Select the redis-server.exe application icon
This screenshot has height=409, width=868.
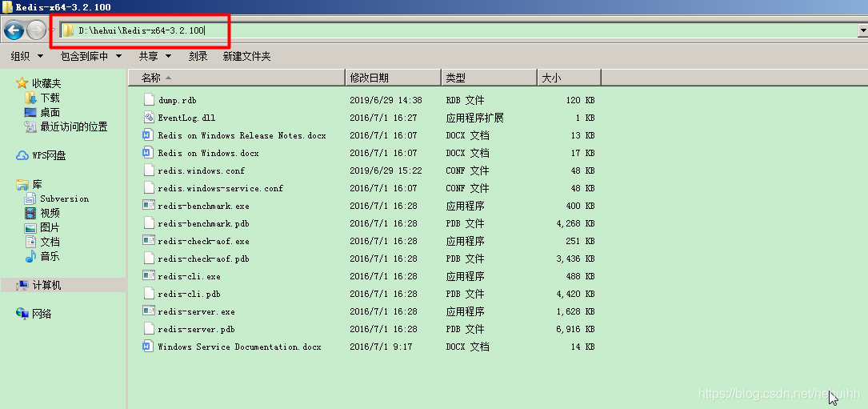(x=148, y=311)
